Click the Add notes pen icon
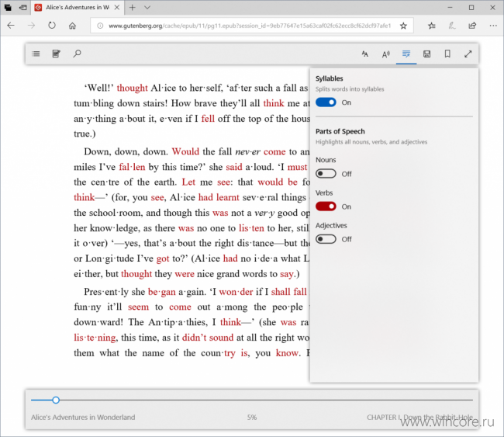The image size is (504, 437). 452,26
